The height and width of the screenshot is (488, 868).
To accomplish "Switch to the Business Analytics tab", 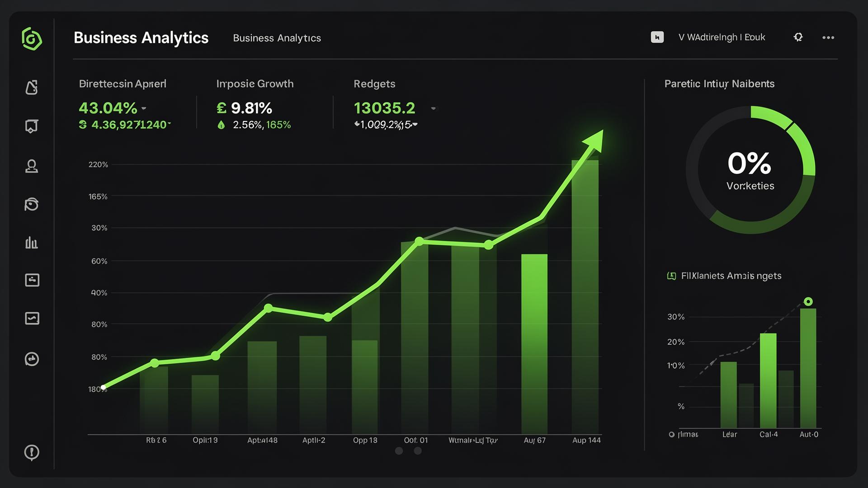I will click(277, 38).
